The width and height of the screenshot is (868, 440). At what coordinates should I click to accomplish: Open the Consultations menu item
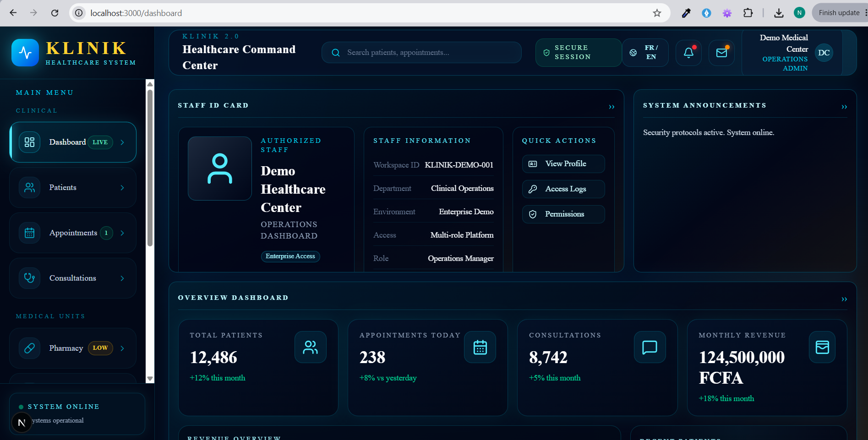(x=73, y=278)
